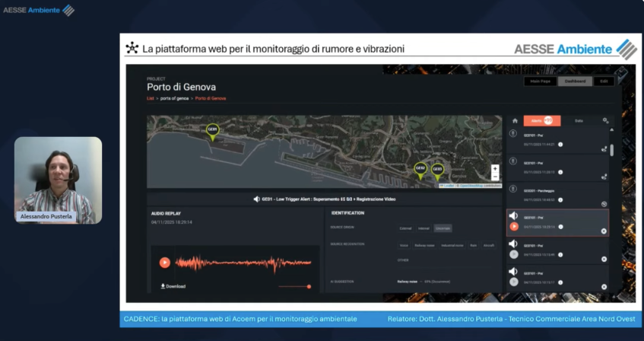Tag source recognition as Railway noise

click(424, 245)
